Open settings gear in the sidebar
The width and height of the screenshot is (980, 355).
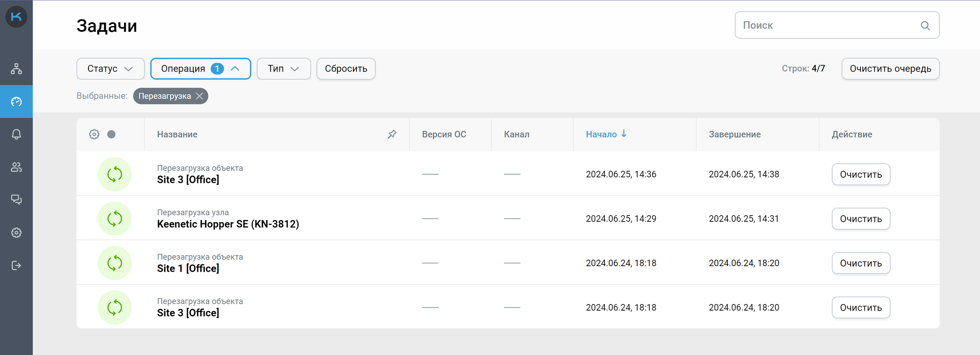[16, 232]
